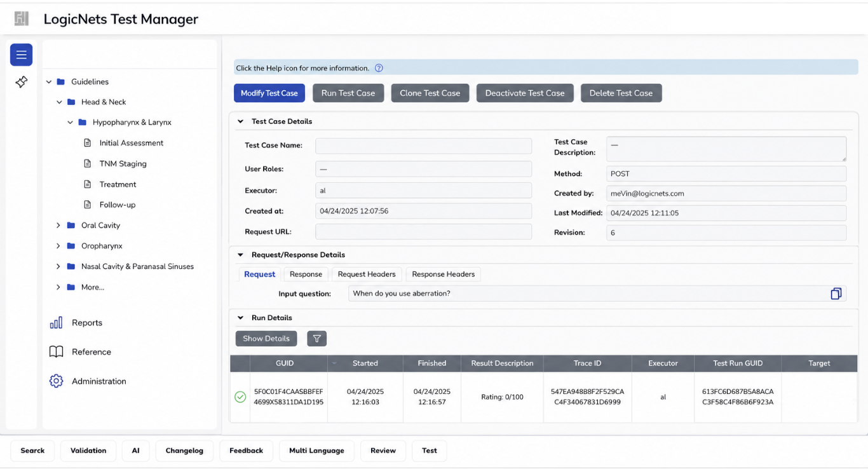Open the filter funnel icon
The height and width of the screenshot is (469, 868).
[x=316, y=339]
